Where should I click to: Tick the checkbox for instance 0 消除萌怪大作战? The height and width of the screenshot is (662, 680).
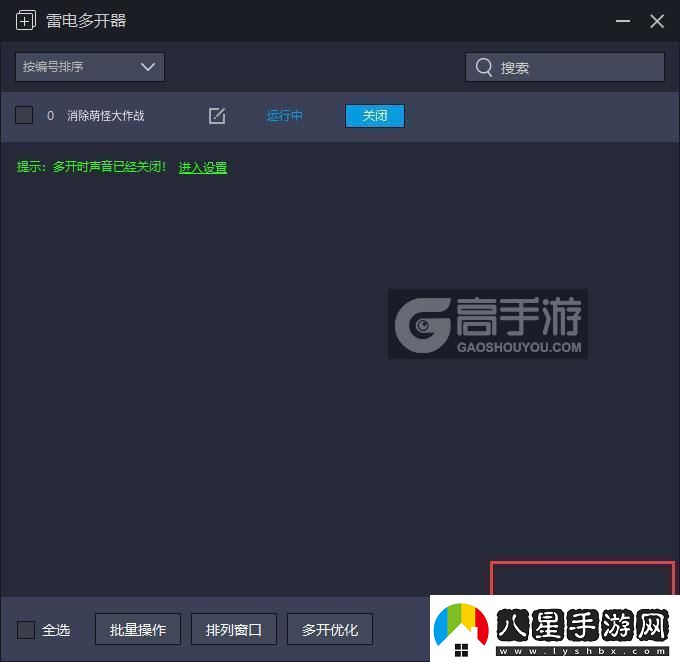(24, 115)
